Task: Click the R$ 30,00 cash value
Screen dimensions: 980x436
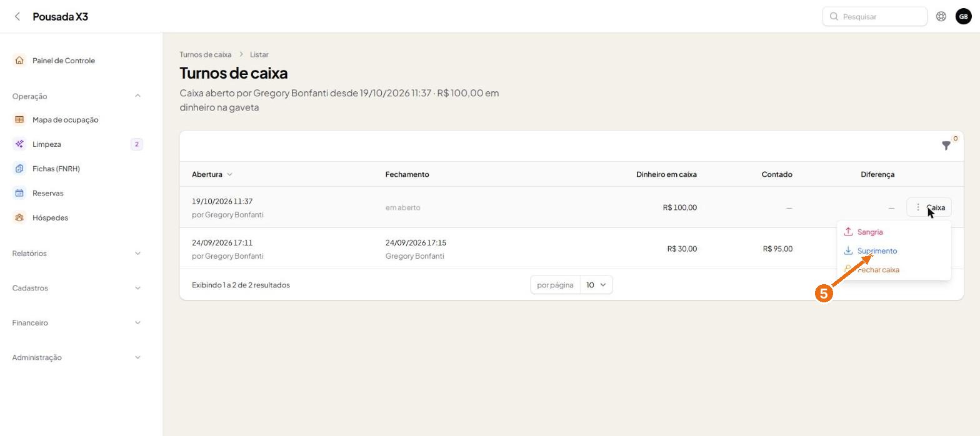Action: coord(682,249)
